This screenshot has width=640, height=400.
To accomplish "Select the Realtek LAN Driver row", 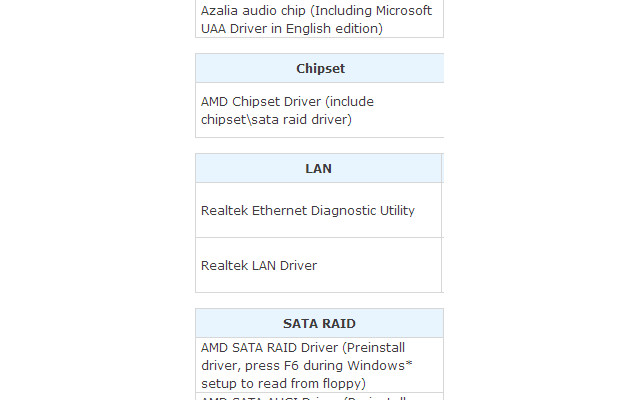I will tap(318, 265).
